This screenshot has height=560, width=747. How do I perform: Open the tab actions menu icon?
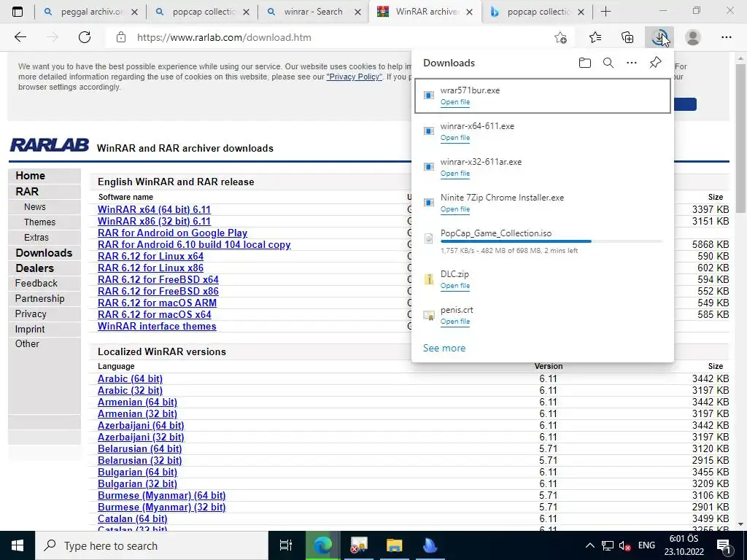click(x=18, y=12)
